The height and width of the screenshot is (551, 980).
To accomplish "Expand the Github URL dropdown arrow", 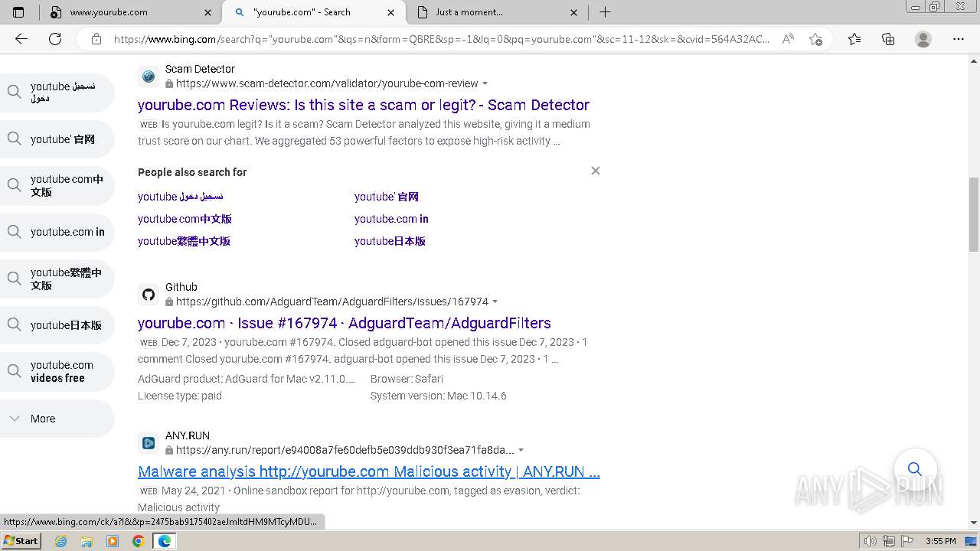I will [x=495, y=302].
